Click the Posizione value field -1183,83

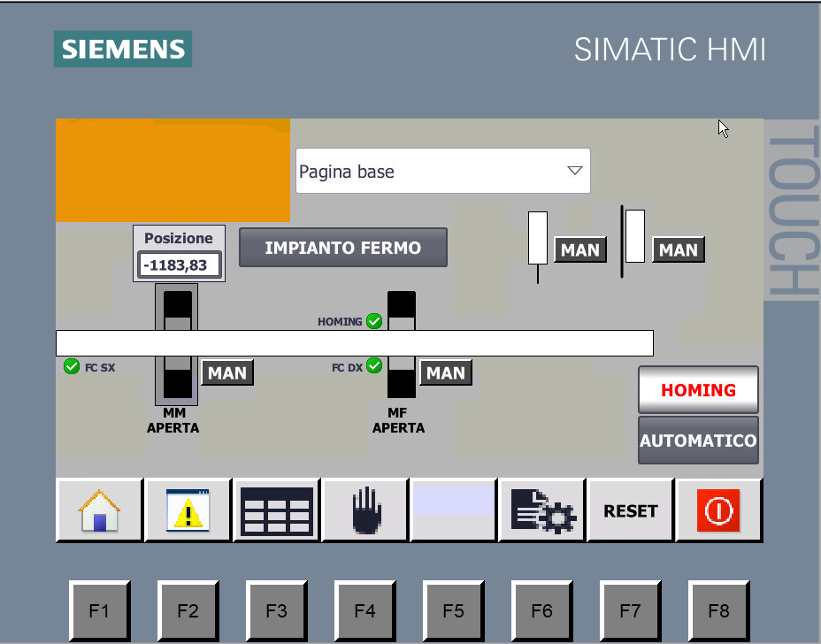pyautogui.click(x=179, y=264)
